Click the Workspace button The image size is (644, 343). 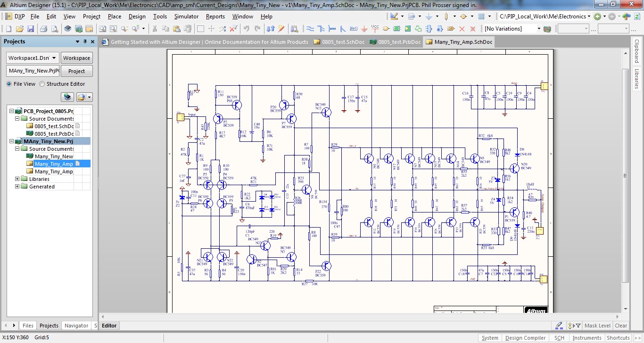(x=77, y=58)
